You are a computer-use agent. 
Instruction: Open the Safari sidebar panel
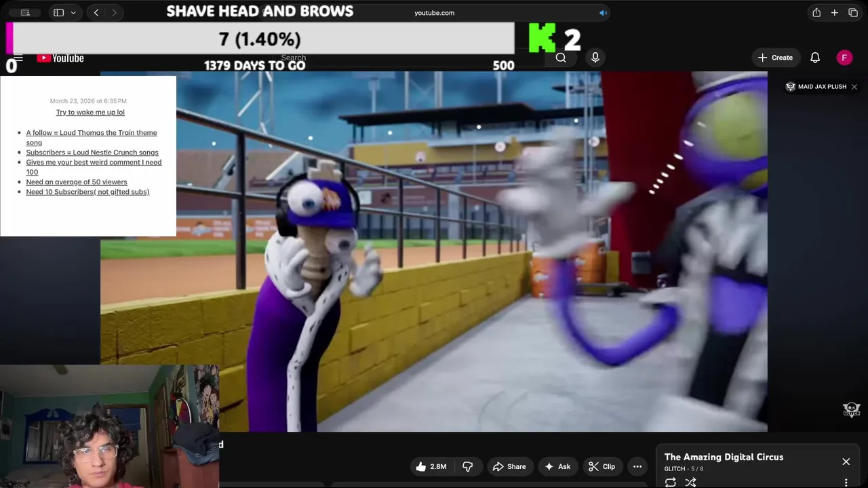(x=58, y=12)
